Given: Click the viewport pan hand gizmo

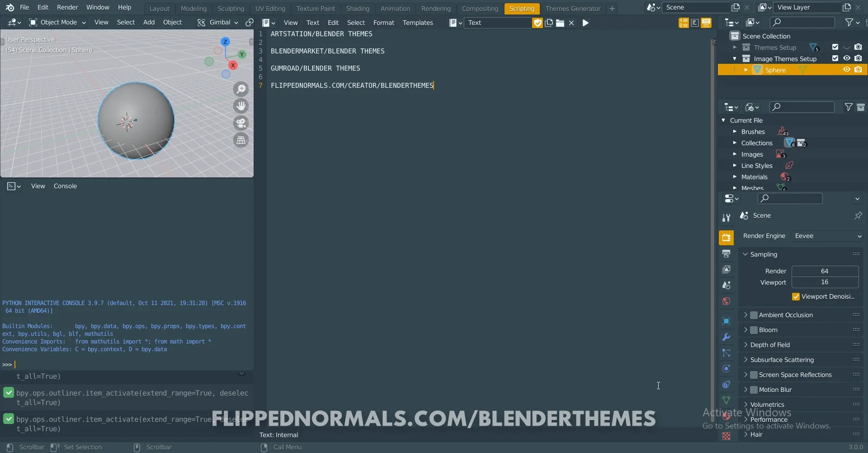Looking at the screenshot, I should click(241, 106).
